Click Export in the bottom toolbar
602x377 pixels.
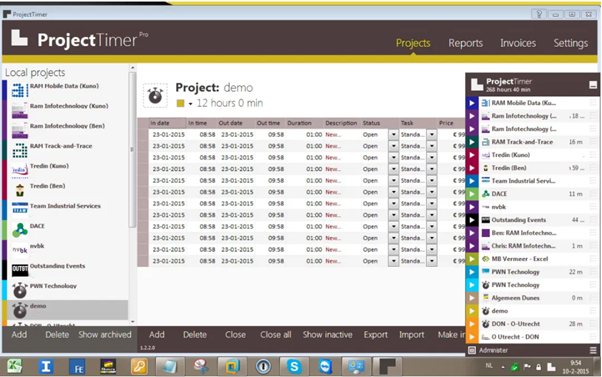click(x=375, y=335)
